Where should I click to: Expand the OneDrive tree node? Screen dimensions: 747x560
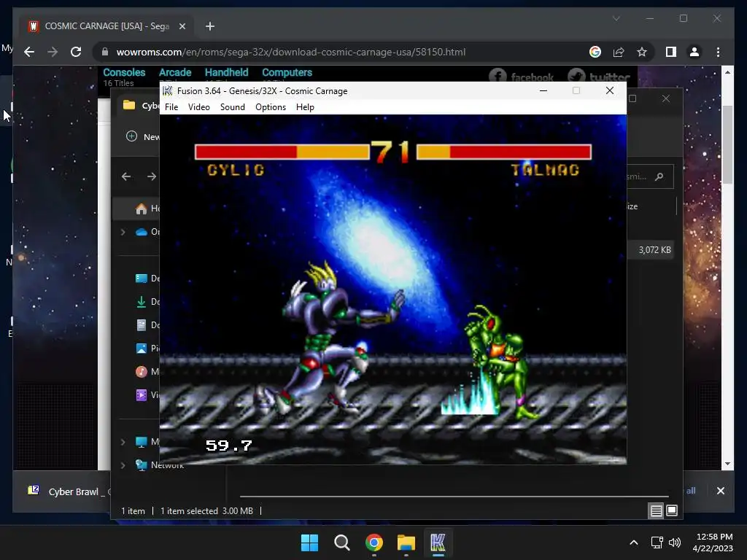123,232
